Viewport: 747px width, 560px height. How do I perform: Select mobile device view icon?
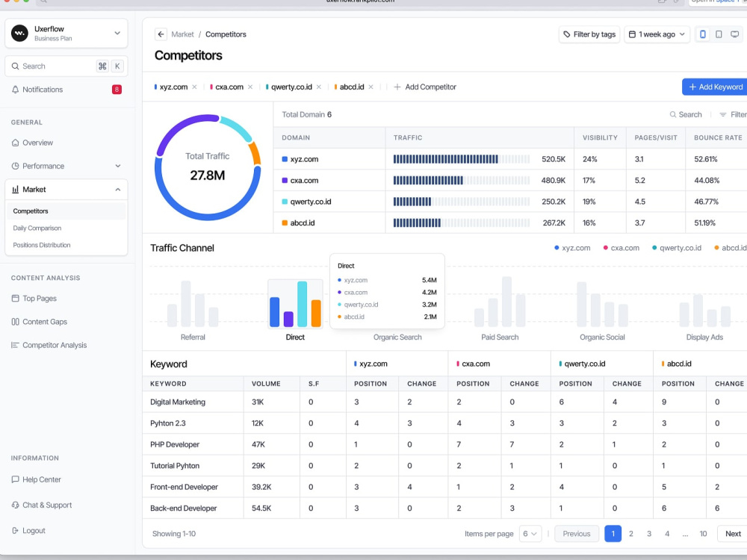[x=703, y=34]
